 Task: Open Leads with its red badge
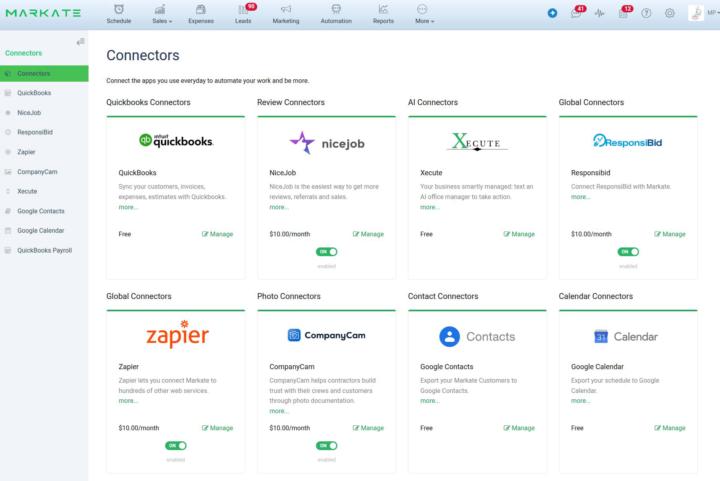pos(244,14)
